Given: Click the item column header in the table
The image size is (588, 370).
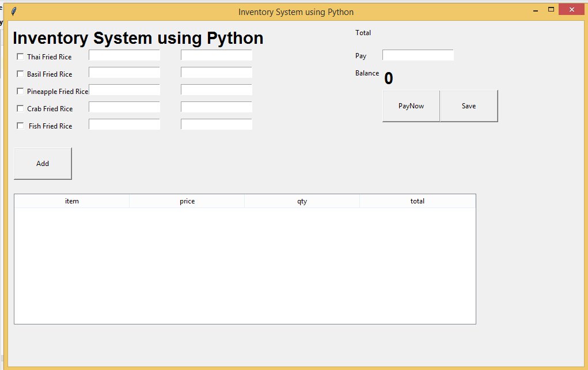Looking at the screenshot, I should coord(72,201).
